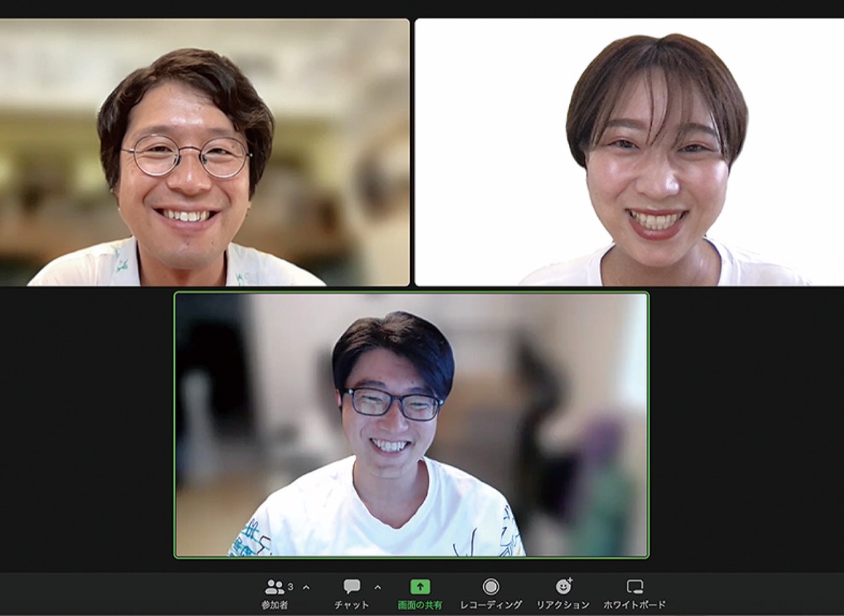Select video tile of man with round glasses
This screenshot has width=844, height=616.
click(x=204, y=152)
